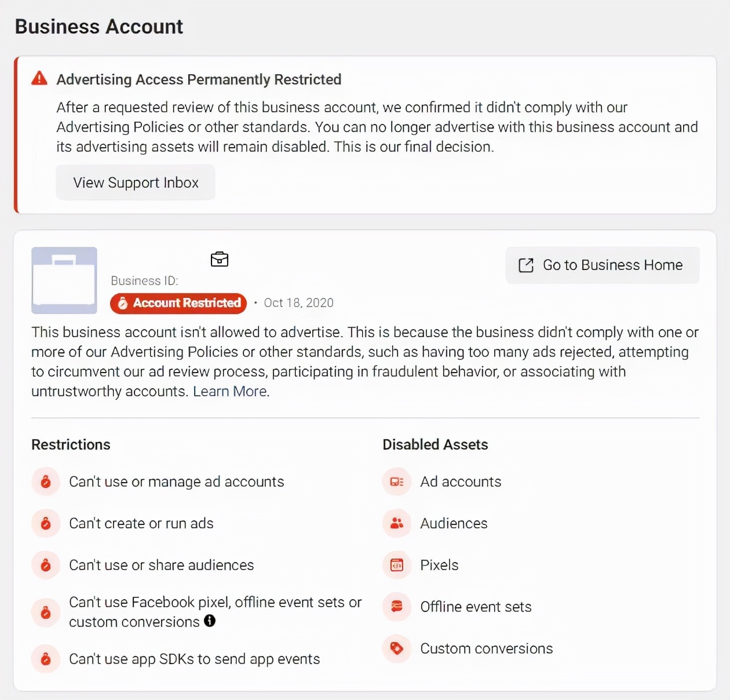730x700 pixels.
Task: Click icon next to Can't use or share audiences
Action: pyautogui.click(x=46, y=565)
